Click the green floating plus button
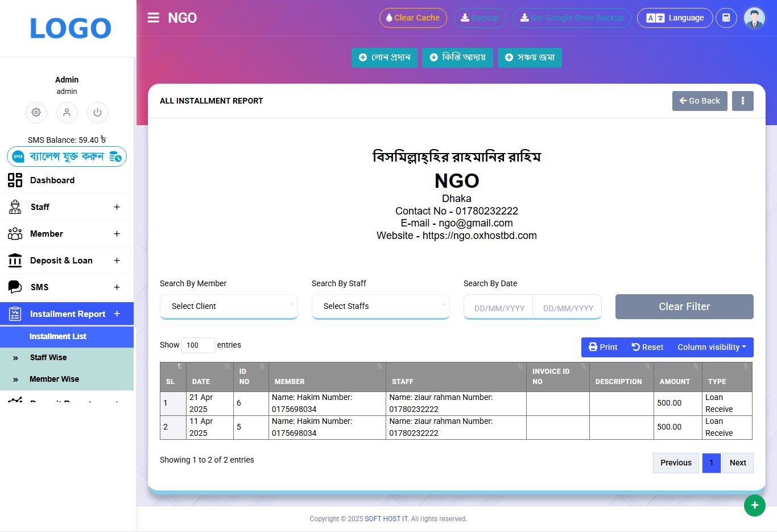The width and height of the screenshot is (777, 532). [x=754, y=505]
